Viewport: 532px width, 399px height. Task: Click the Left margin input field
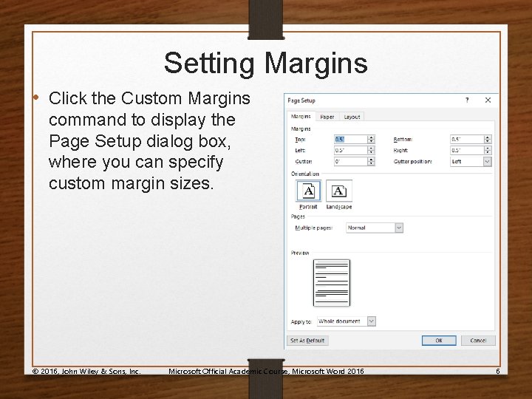coord(351,150)
